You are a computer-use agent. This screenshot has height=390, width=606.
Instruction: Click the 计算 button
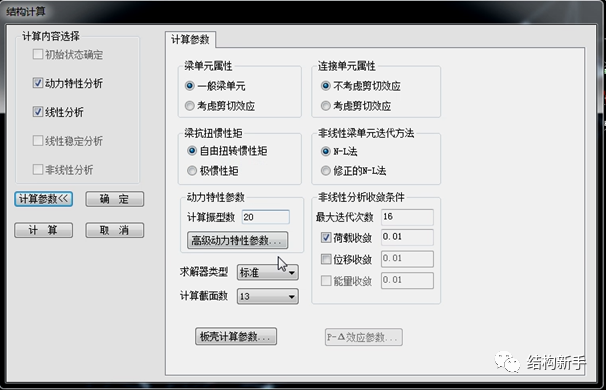[44, 230]
